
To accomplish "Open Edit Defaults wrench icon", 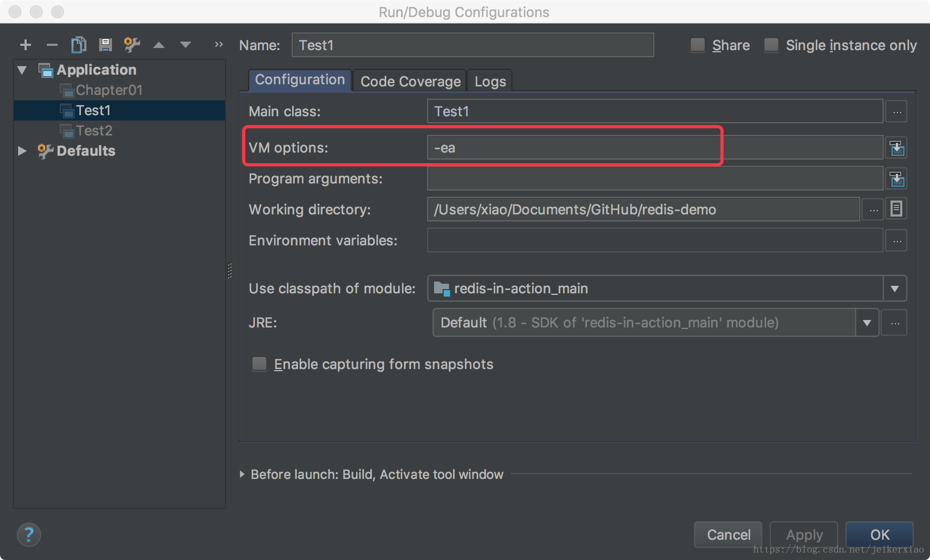I will (x=132, y=45).
